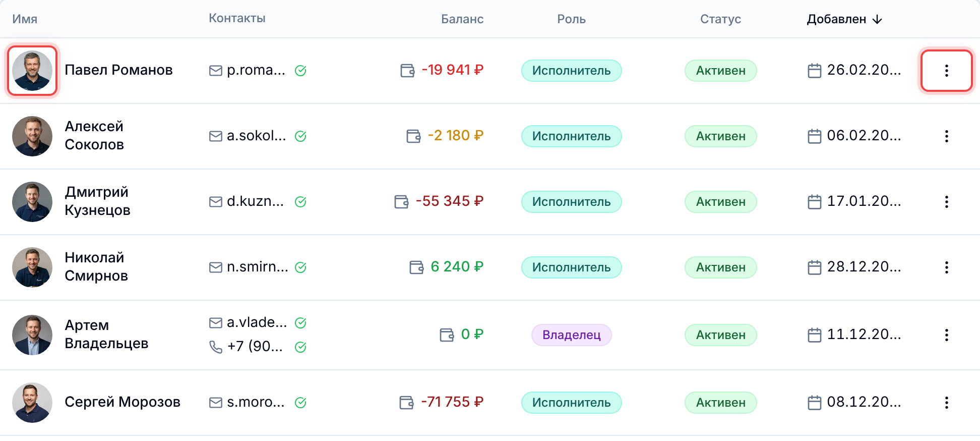Open the actions menu for Сергей Морозов
980x441 pixels.
[x=946, y=403]
